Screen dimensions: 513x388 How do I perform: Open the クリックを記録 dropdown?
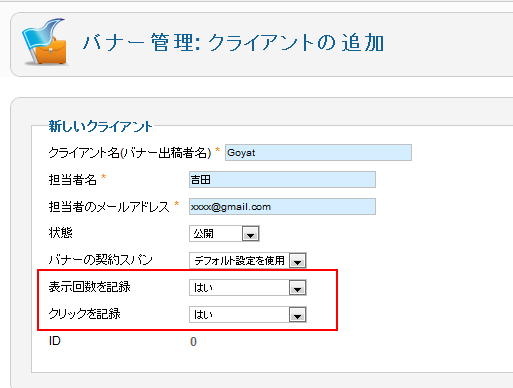click(248, 314)
